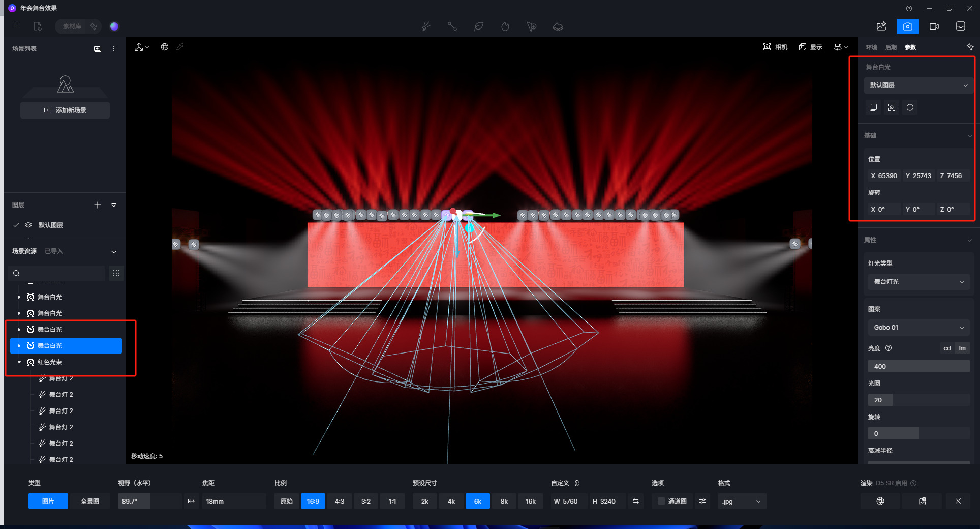Add a new layer with plus icon
This screenshot has width=980, height=529.
click(x=98, y=205)
